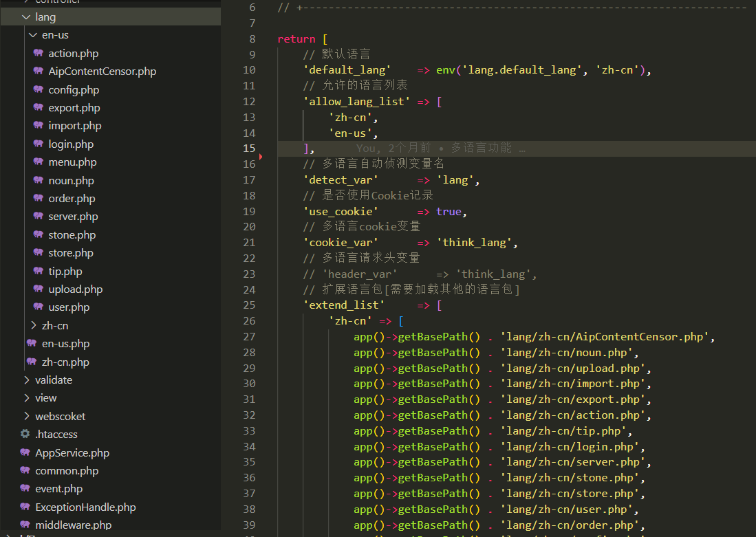Screen dimensions: 756x537
Task: Click the PHP icon beside en-us.php
Action: pos(32,343)
